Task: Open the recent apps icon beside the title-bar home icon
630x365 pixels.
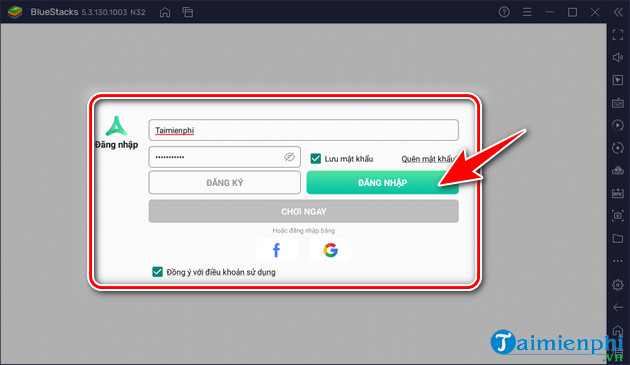Action: tap(188, 12)
